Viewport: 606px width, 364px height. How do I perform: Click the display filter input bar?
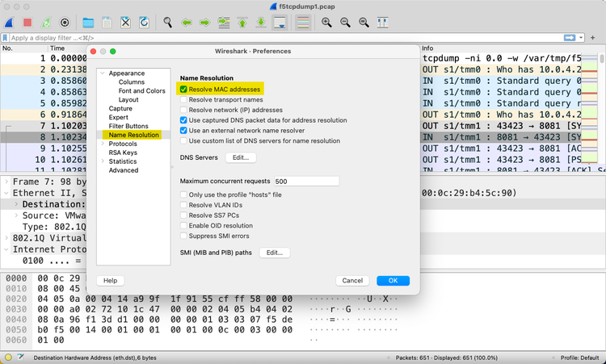point(283,37)
